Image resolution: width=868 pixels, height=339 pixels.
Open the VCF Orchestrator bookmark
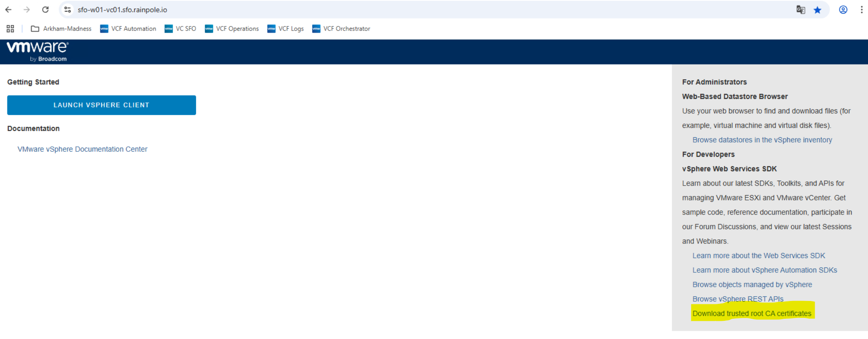(341, 29)
